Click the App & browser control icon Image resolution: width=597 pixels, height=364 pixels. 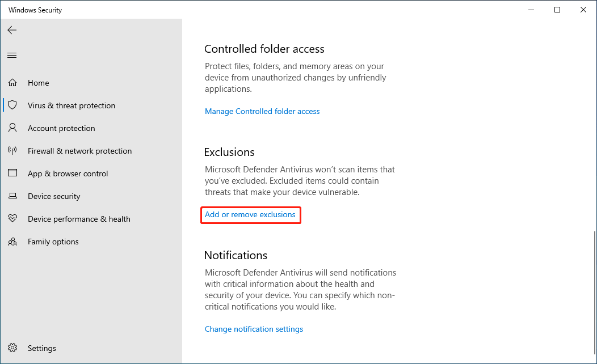coord(12,173)
